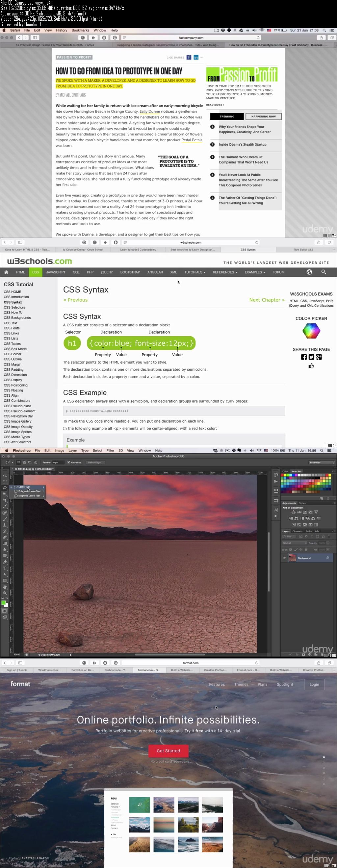The image size is (337, 868).
Task: Open the Filter menu in Photoshop
Action: 110,451
